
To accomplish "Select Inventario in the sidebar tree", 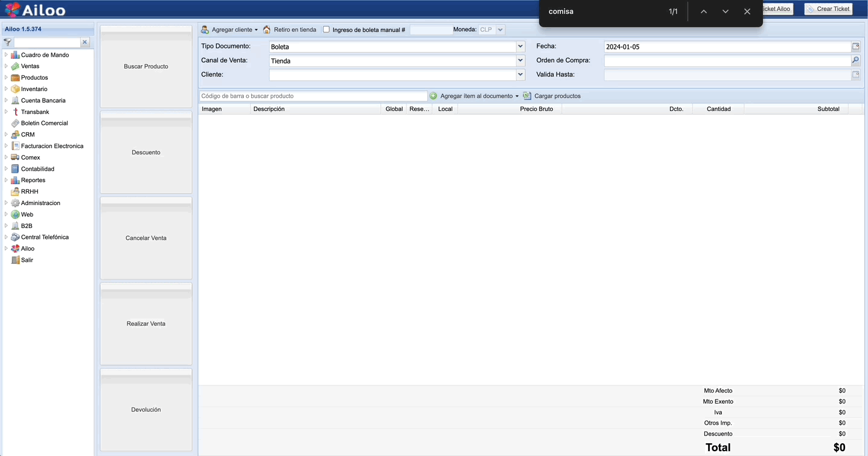I will pyautogui.click(x=34, y=89).
